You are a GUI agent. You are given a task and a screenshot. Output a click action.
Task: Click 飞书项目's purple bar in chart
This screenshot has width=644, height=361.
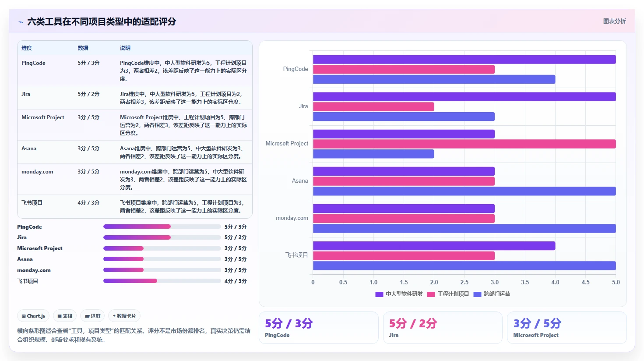click(434, 246)
